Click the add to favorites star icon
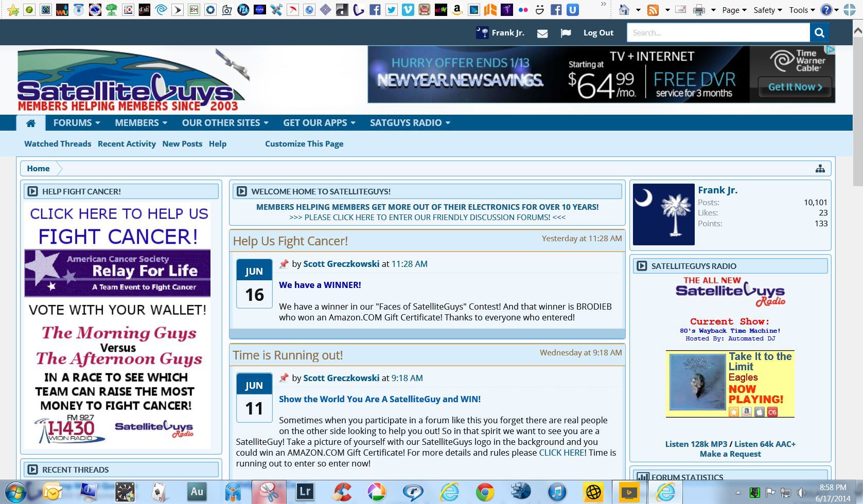 click(13, 9)
